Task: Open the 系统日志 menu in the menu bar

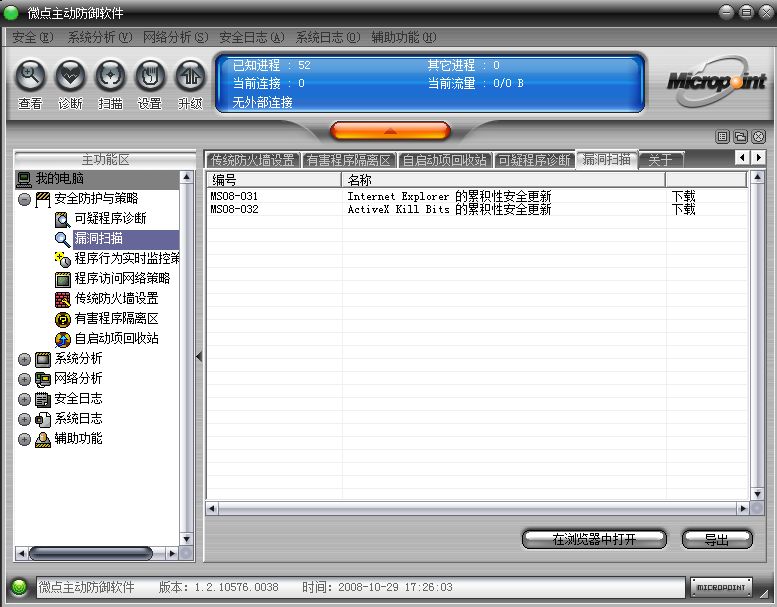Action: pyautogui.click(x=328, y=37)
